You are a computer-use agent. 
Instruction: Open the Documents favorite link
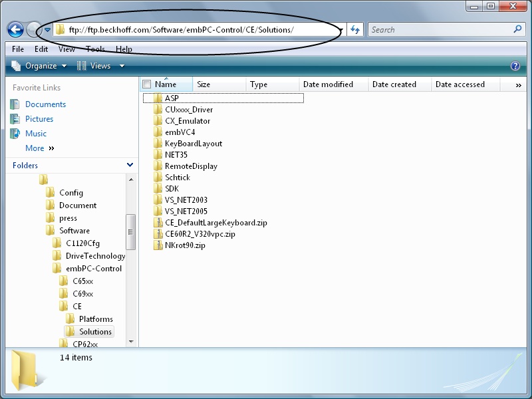pyautogui.click(x=45, y=104)
